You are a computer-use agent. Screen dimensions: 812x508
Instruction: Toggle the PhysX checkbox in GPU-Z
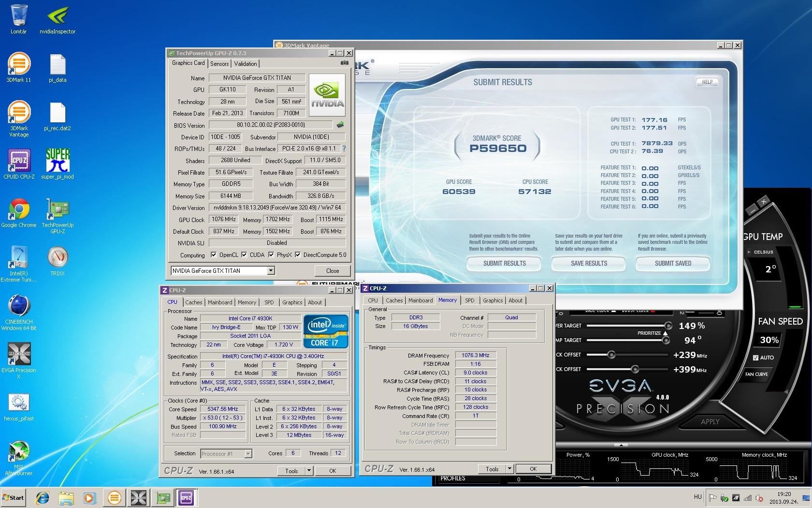(x=271, y=255)
